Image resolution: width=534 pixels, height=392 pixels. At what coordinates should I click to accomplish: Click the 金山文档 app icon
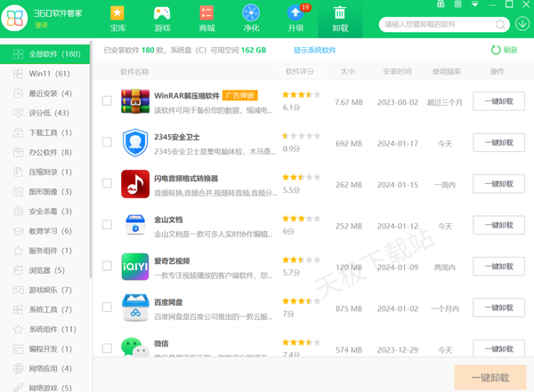[135, 225]
